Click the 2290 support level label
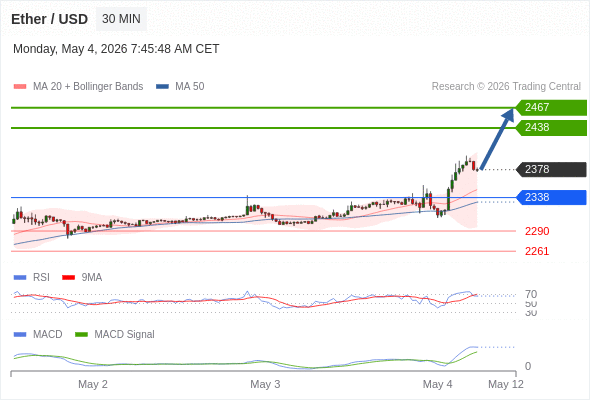 tap(537, 231)
